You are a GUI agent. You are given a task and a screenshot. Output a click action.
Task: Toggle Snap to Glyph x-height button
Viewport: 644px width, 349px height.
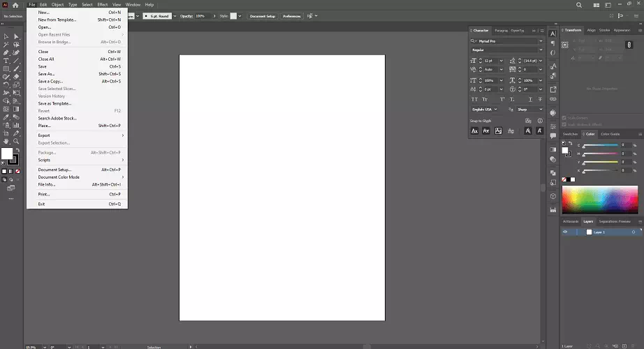486,131
